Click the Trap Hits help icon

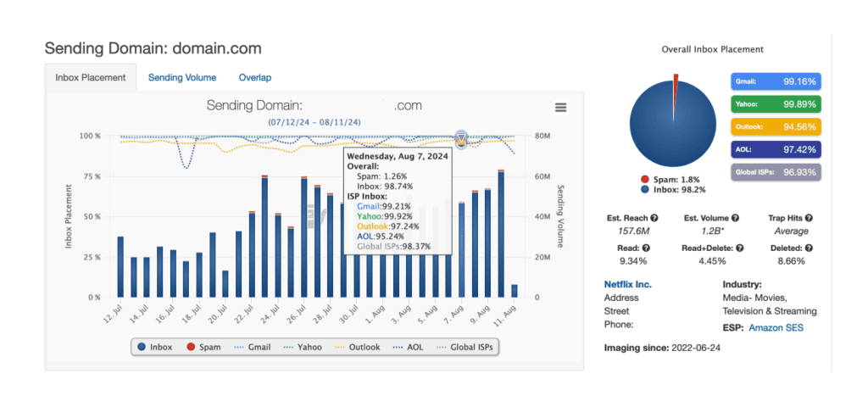[814, 218]
